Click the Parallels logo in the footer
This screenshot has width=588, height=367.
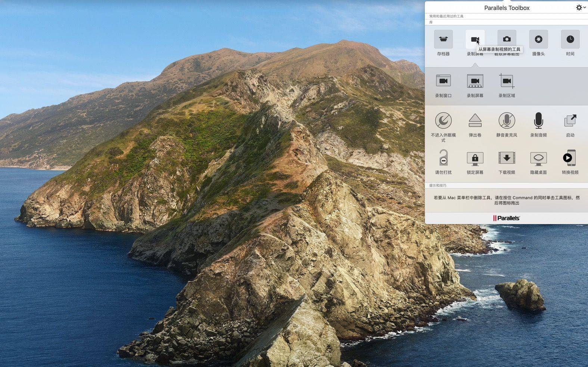point(506,218)
